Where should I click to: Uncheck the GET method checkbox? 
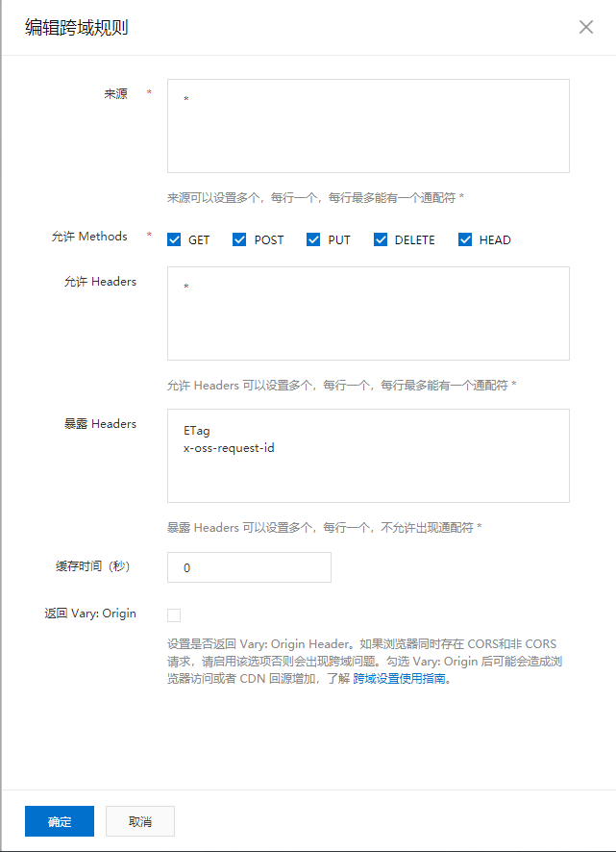point(174,239)
